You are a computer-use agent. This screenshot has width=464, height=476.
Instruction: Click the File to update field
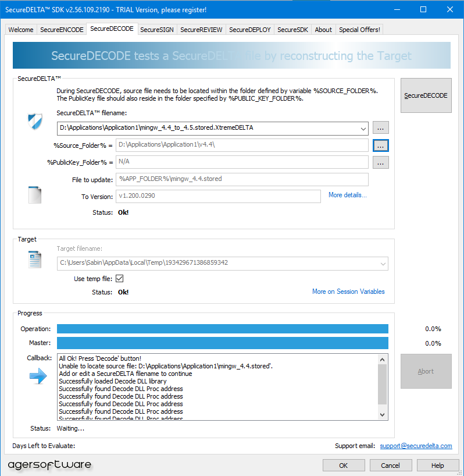pyautogui.click(x=242, y=179)
